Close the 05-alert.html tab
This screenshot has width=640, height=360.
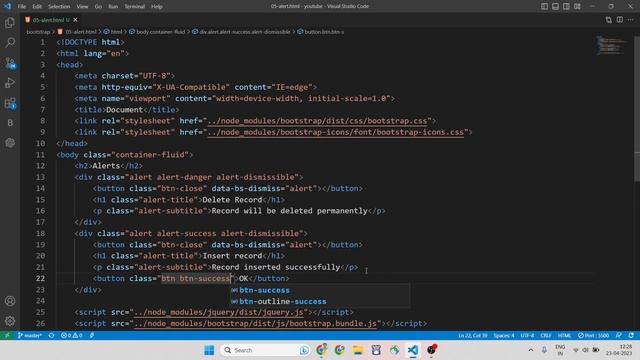pos(76,20)
